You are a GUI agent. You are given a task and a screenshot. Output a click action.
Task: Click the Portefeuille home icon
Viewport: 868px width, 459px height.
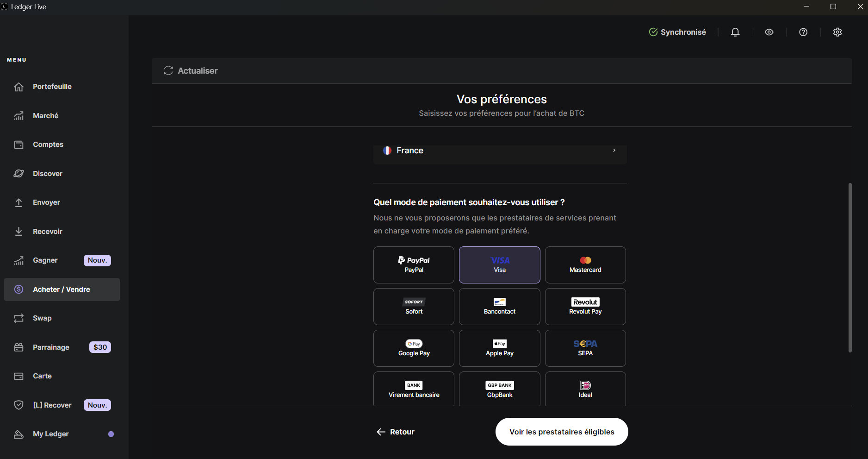(x=19, y=87)
